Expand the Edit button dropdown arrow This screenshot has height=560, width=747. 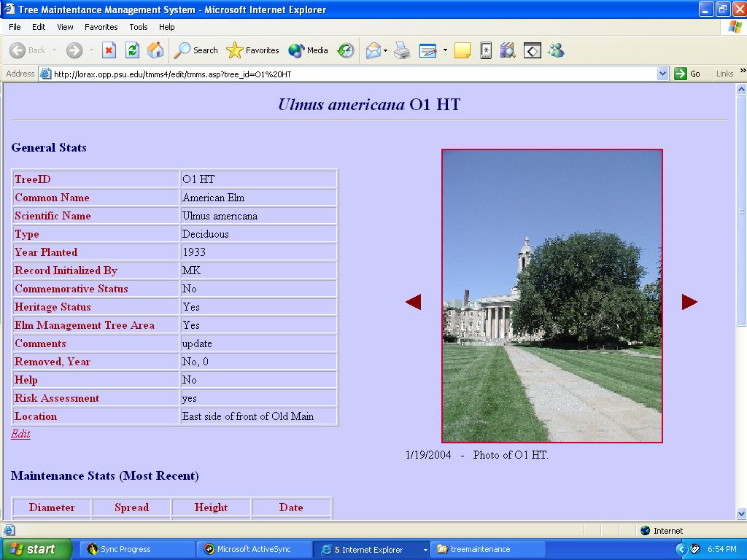click(445, 50)
